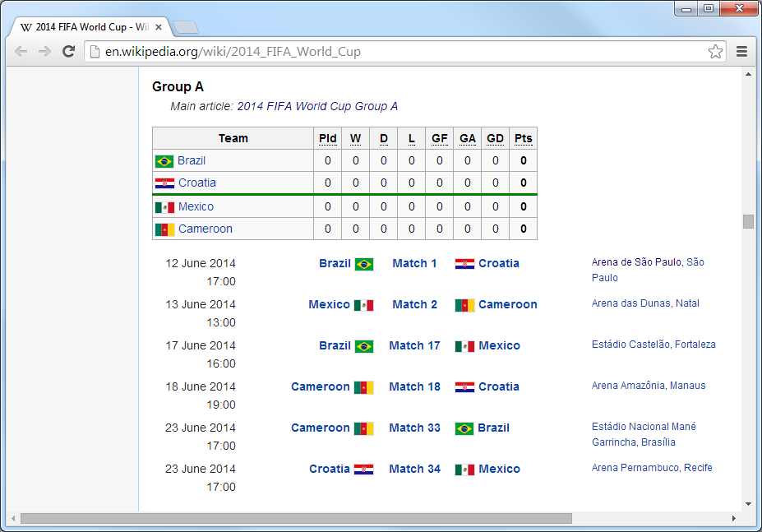Screen dimensions: 762x532
Task: Click the Mexico flag in the Match 17 row
Action: click(464, 346)
